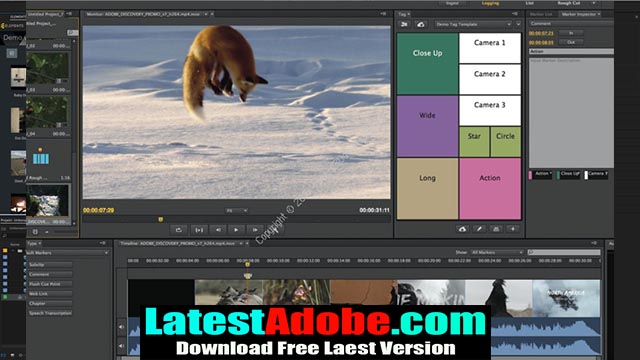
Task: Apply the Camera 2 tag
Action: [490, 79]
